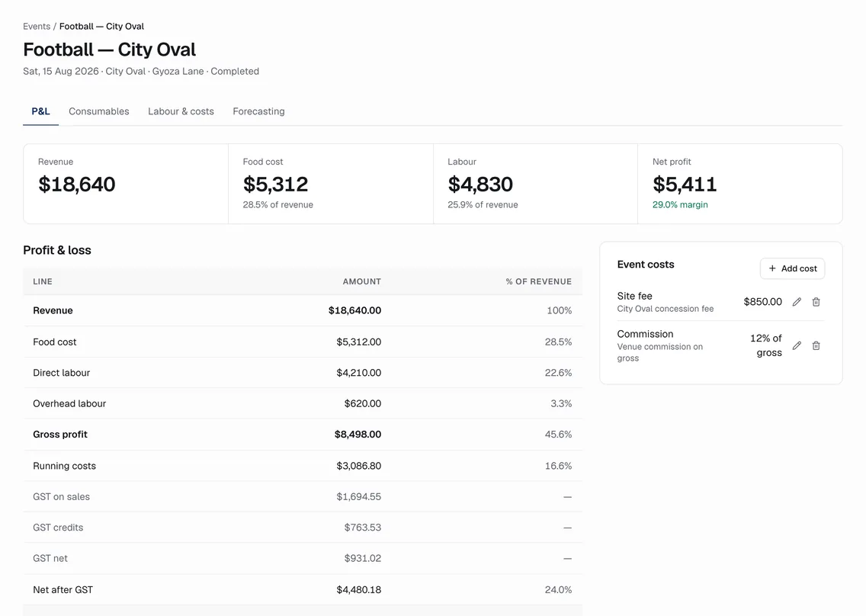Click 'Venue commission on gross' description
This screenshot has height=616, width=866.
click(660, 352)
